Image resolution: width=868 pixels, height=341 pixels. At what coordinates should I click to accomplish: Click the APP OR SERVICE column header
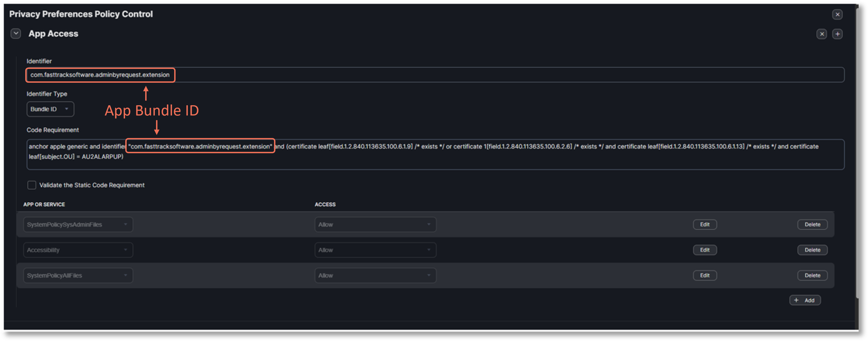click(44, 204)
